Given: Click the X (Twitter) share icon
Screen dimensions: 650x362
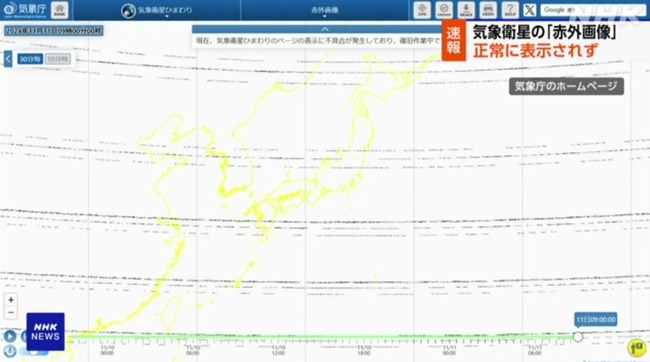Looking at the screenshot, I should click(x=529, y=10).
